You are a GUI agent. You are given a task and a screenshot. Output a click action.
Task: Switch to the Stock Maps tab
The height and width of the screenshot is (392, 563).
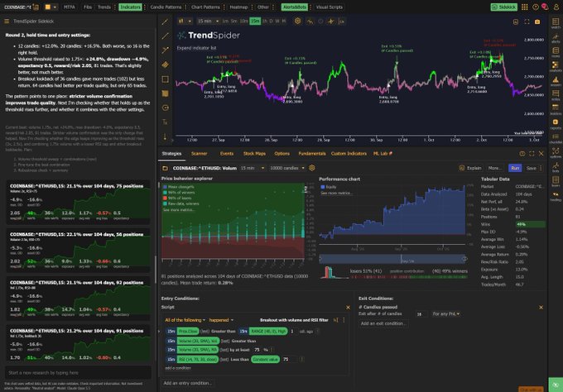click(x=254, y=154)
